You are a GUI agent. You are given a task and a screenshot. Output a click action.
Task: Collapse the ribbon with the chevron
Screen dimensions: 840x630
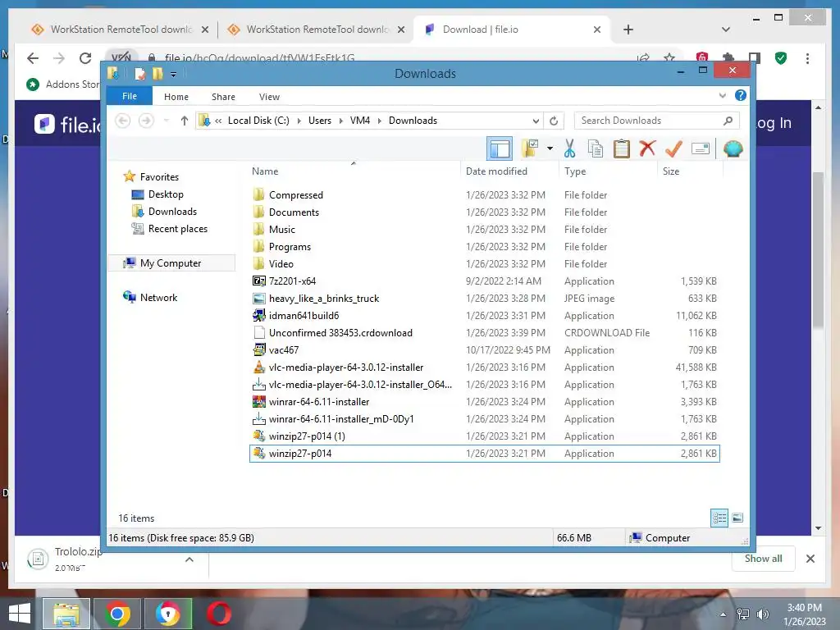pyautogui.click(x=722, y=96)
